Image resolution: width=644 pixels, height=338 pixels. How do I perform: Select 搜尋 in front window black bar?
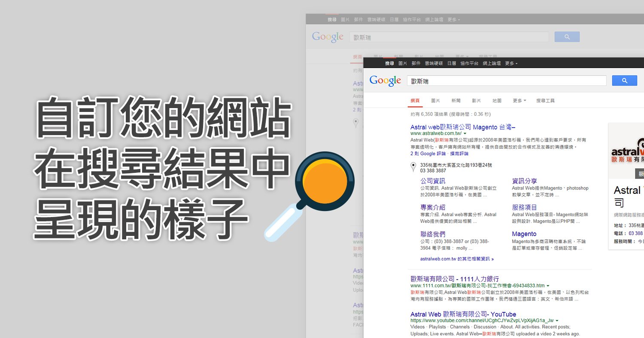pos(389,63)
